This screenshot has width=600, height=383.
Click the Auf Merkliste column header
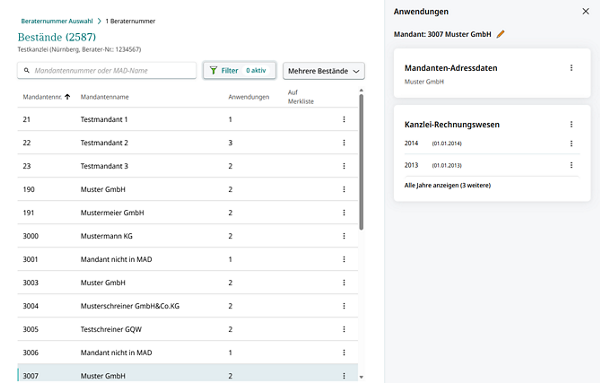[x=301, y=97]
